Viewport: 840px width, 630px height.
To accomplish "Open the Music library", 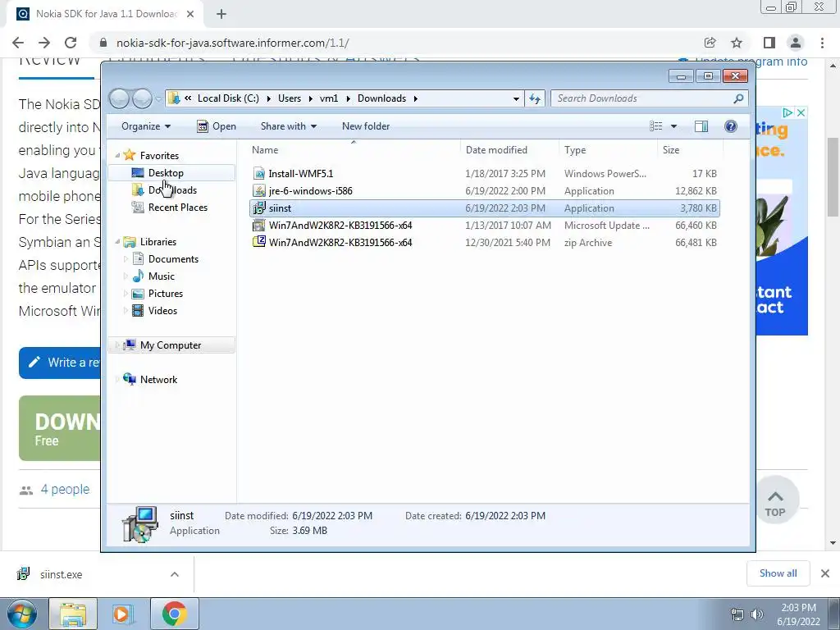I will (162, 276).
